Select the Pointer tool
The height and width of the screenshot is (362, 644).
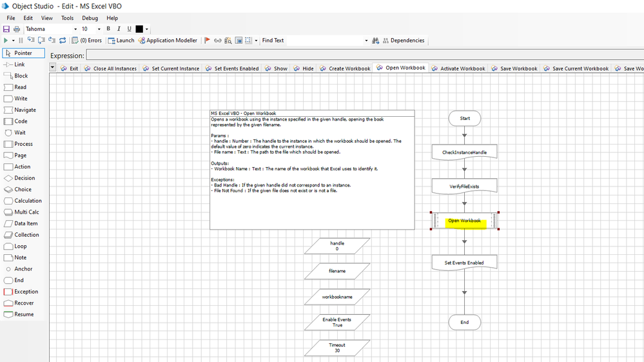point(23,53)
